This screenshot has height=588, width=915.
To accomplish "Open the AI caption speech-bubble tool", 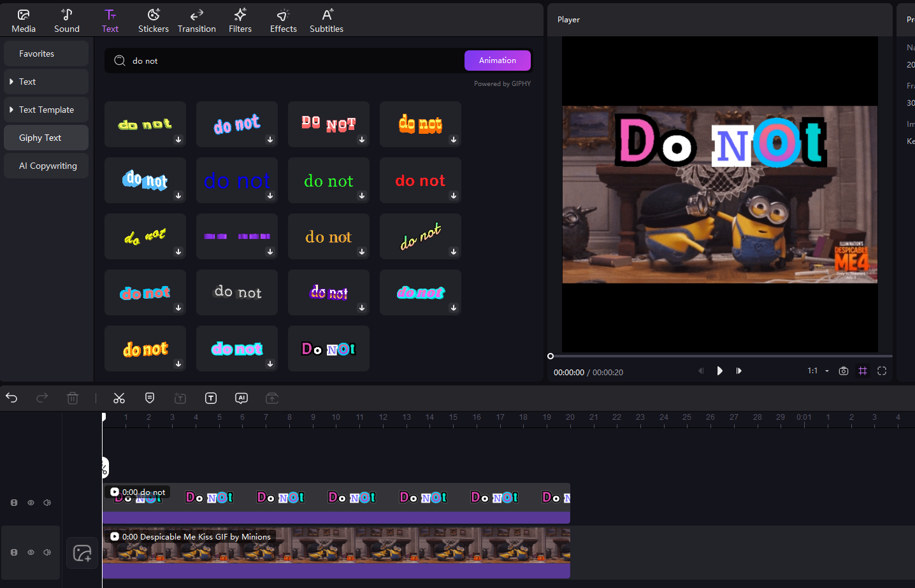I will pyautogui.click(x=241, y=398).
